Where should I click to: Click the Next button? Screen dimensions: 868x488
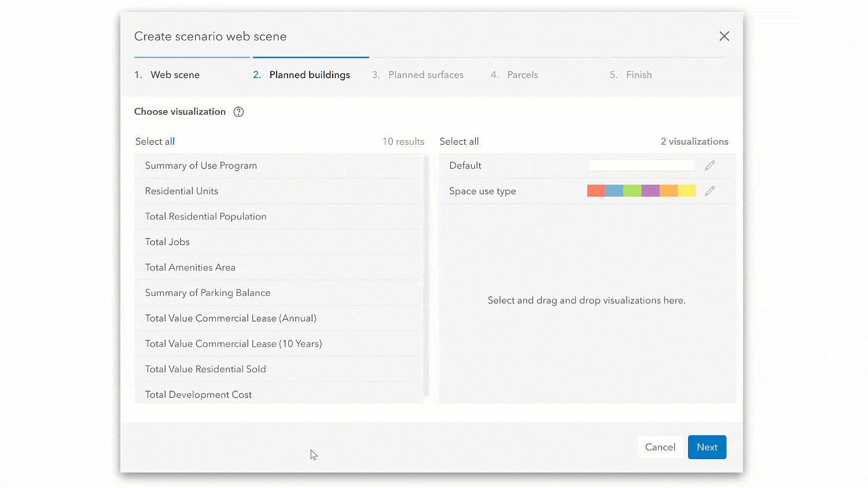[x=707, y=447]
